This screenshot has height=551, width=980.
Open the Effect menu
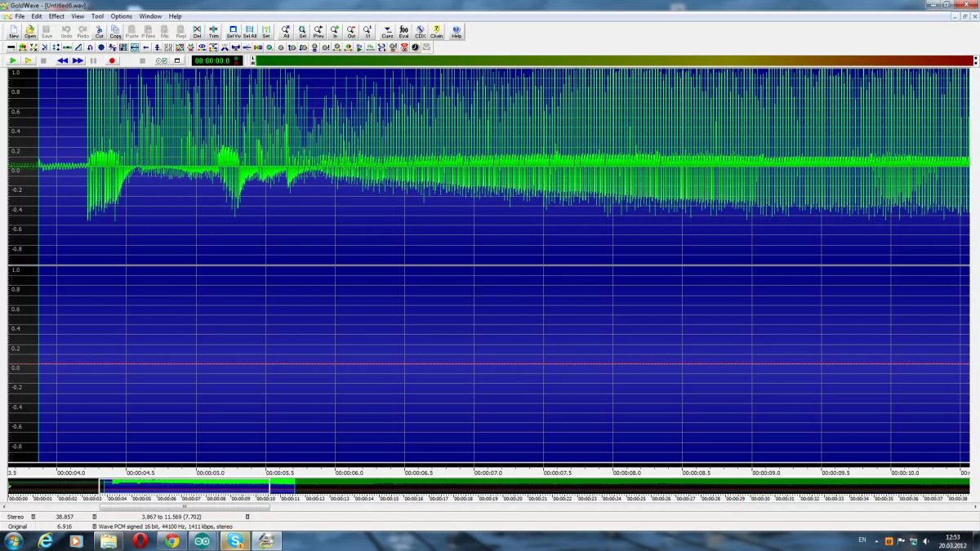[56, 16]
